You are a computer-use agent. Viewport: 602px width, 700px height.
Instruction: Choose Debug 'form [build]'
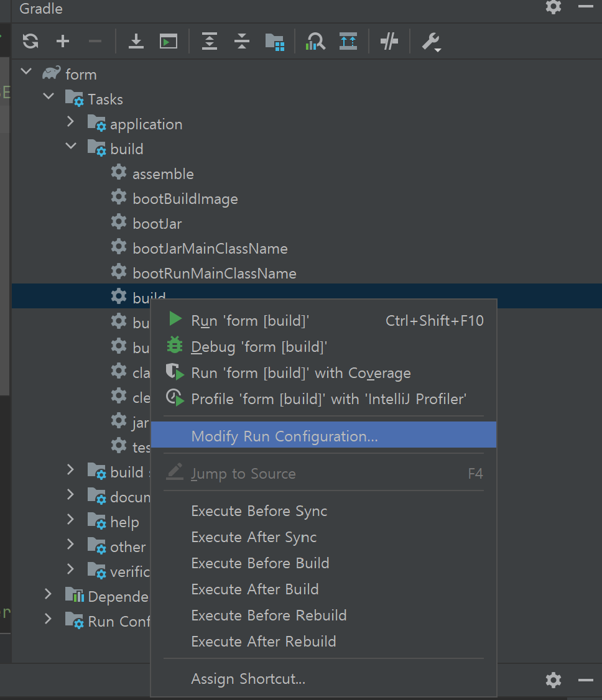(324, 347)
